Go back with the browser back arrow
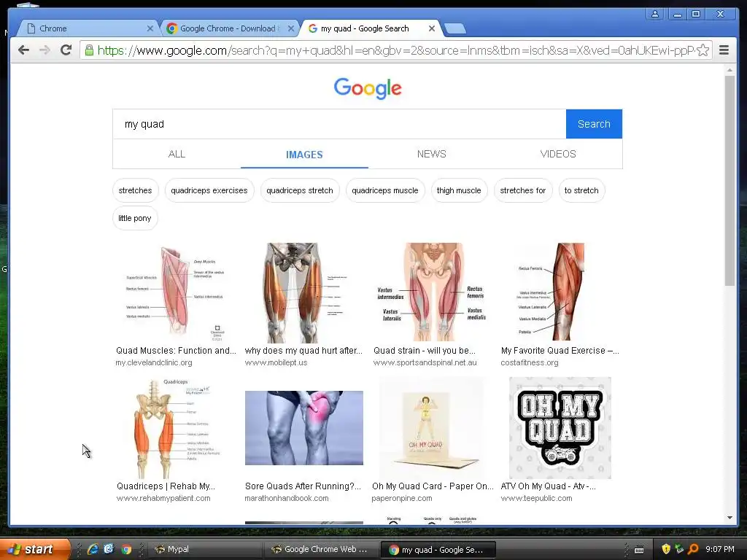The height and width of the screenshot is (560, 747). pyautogui.click(x=23, y=50)
